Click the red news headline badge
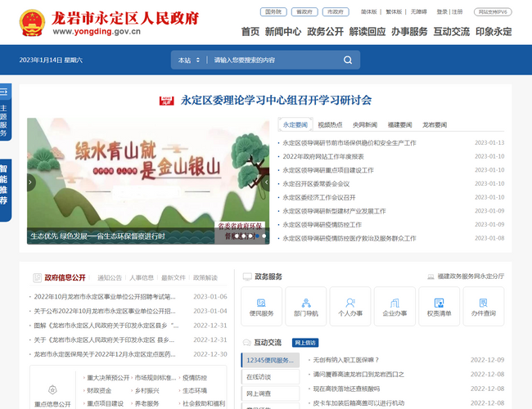 167,101
